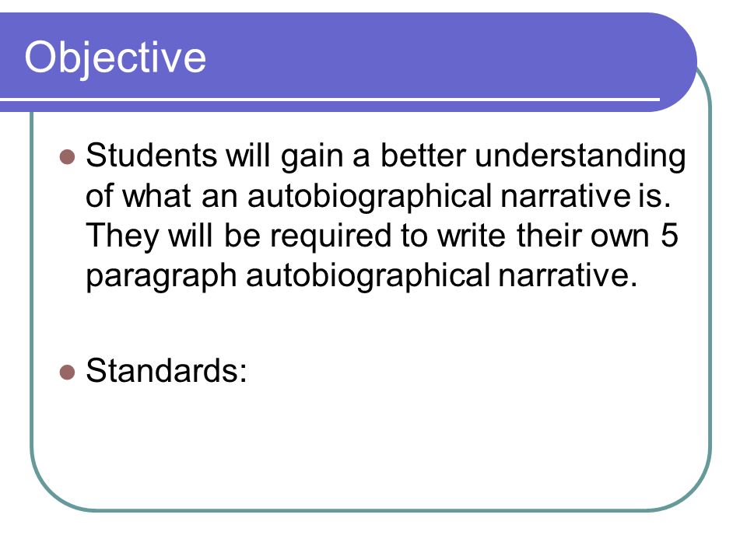Click autobiographical in the last text line
This screenshot has width=747, height=560.
coord(368,277)
